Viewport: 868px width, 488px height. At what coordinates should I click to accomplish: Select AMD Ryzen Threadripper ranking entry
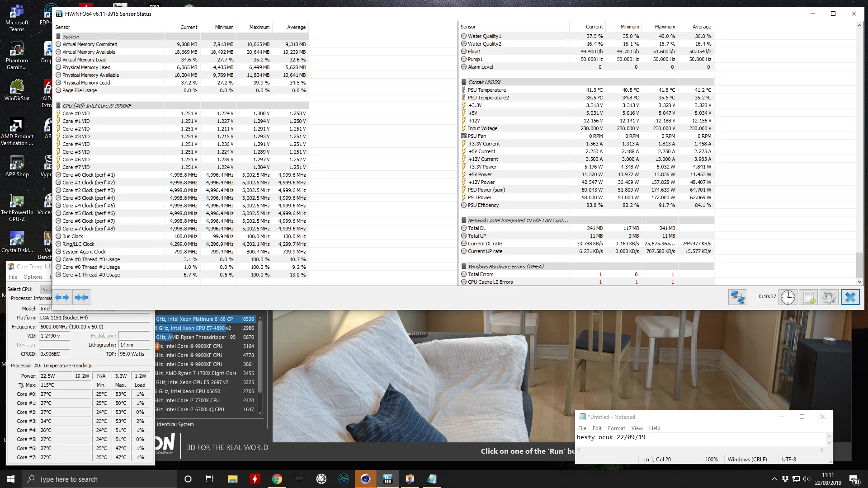tap(206, 337)
